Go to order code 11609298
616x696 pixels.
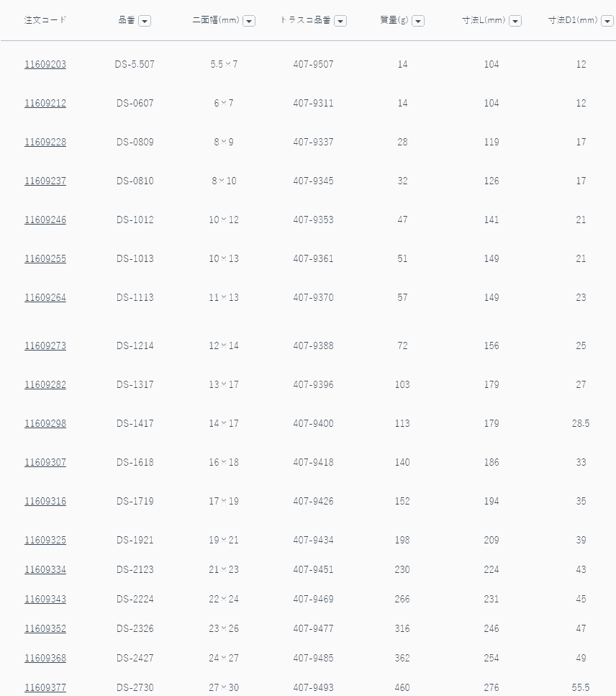coord(45,423)
